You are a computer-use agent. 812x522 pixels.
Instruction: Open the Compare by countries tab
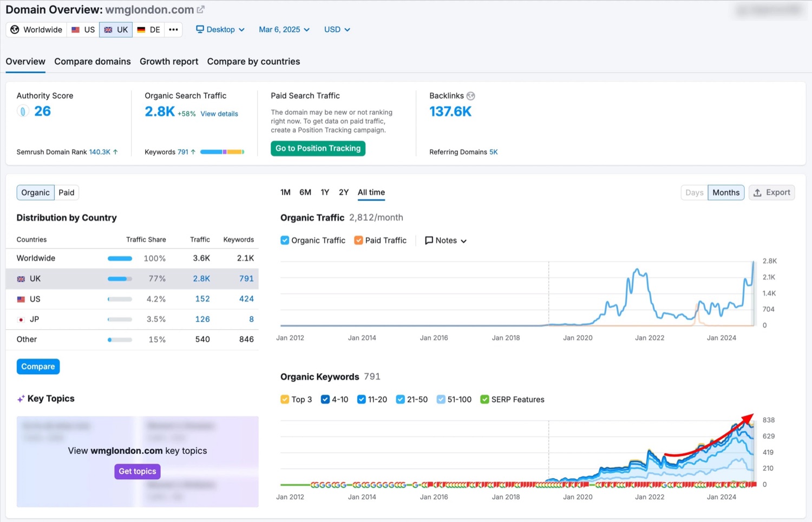pyautogui.click(x=253, y=62)
